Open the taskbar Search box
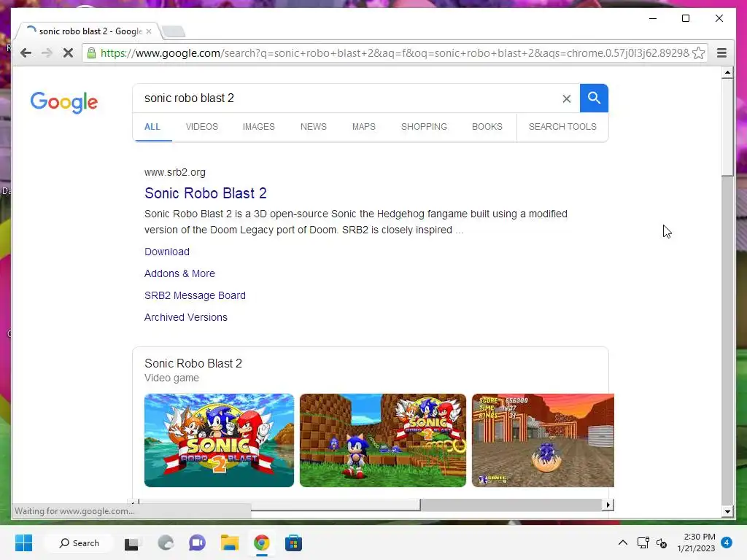The height and width of the screenshot is (560, 747). click(79, 542)
